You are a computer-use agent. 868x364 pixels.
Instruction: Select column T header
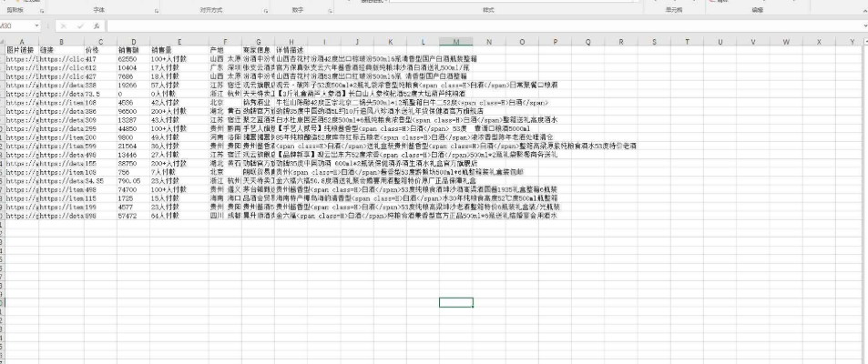[687, 42]
